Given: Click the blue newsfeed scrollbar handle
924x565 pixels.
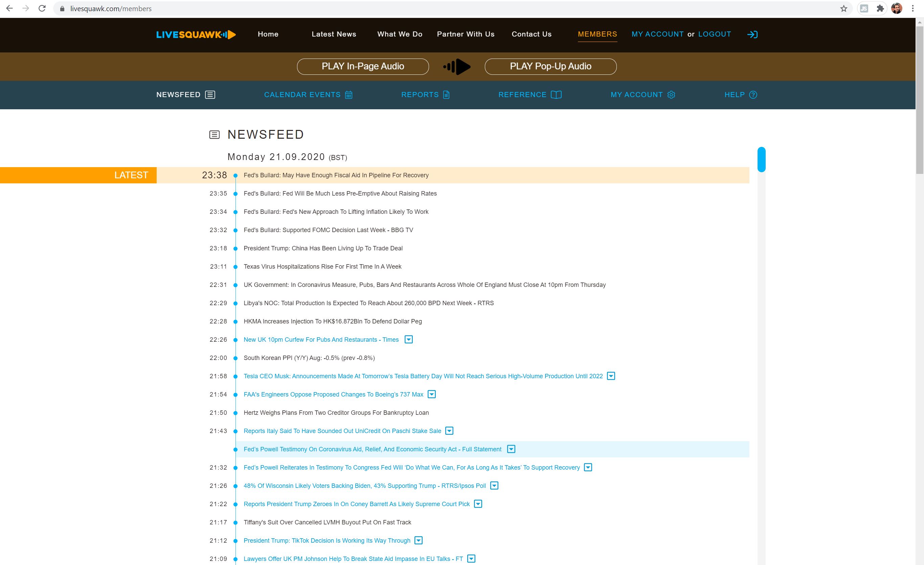Looking at the screenshot, I should tap(761, 160).
